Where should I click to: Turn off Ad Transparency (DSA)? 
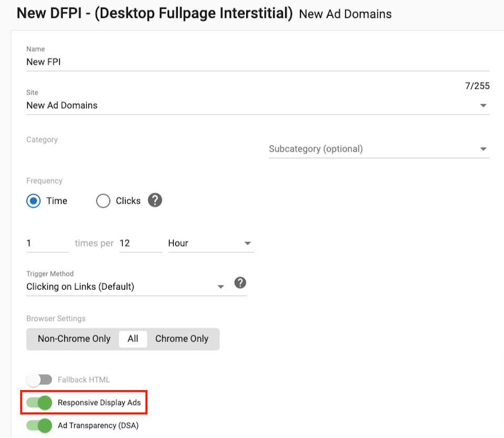click(x=40, y=426)
